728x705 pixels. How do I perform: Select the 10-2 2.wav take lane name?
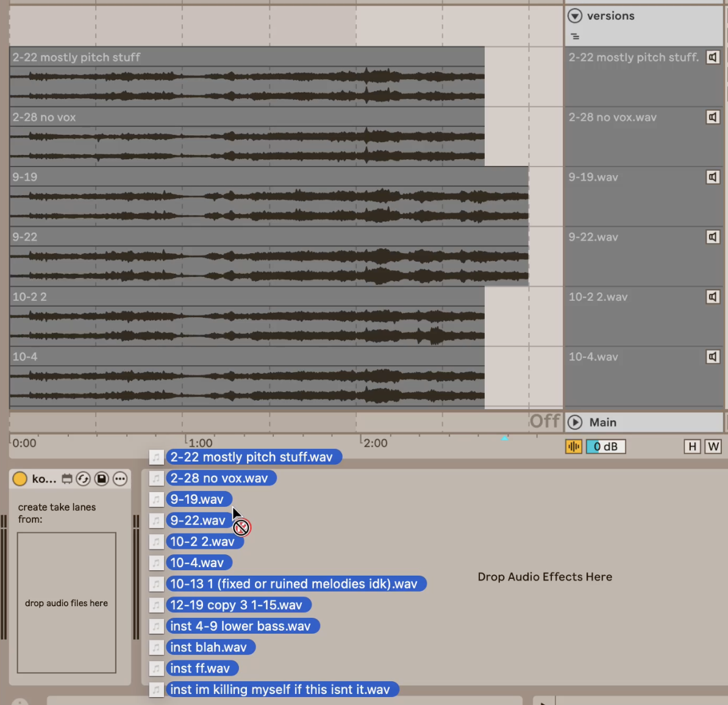tap(598, 297)
